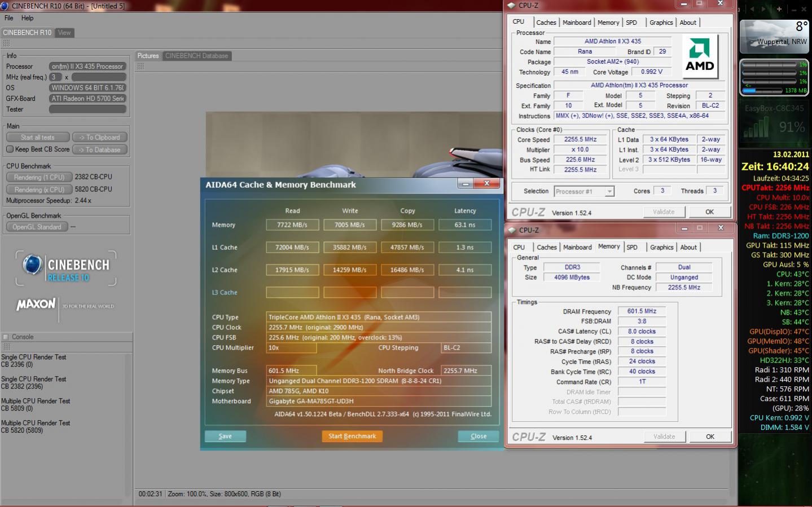Image resolution: width=812 pixels, height=507 pixels.
Task: Click the To Clipboard button
Action: [x=100, y=137]
